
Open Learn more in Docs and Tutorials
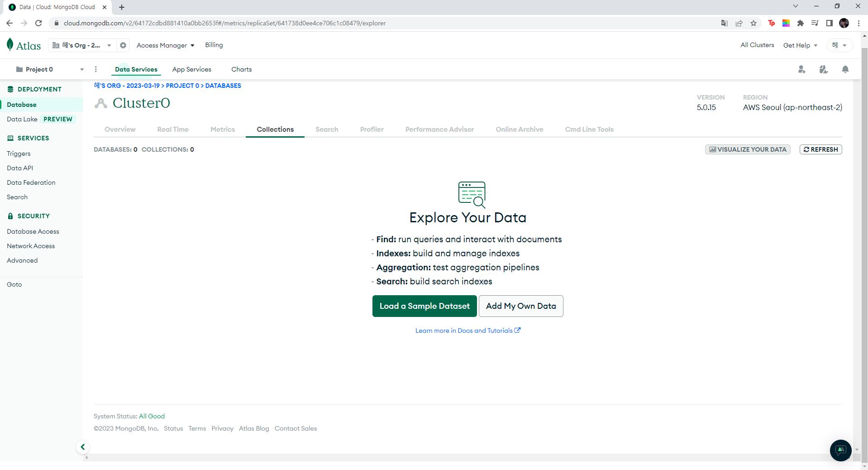pyautogui.click(x=468, y=331)
